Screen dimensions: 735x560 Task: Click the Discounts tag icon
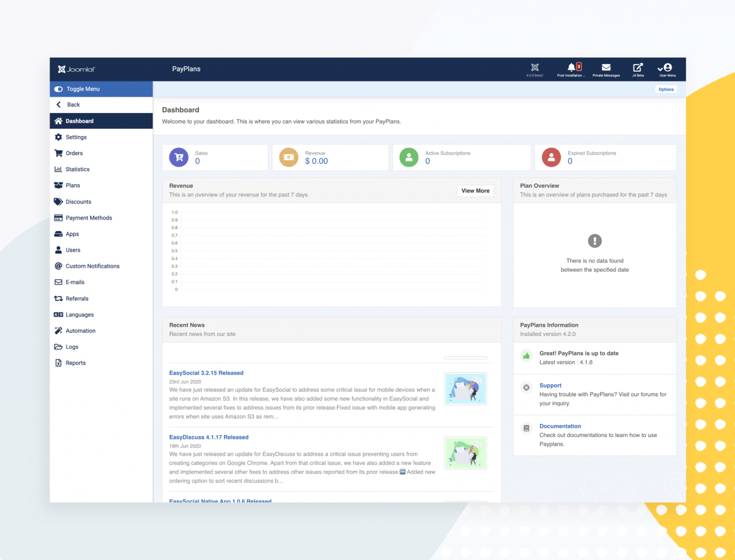pos(58,202)
